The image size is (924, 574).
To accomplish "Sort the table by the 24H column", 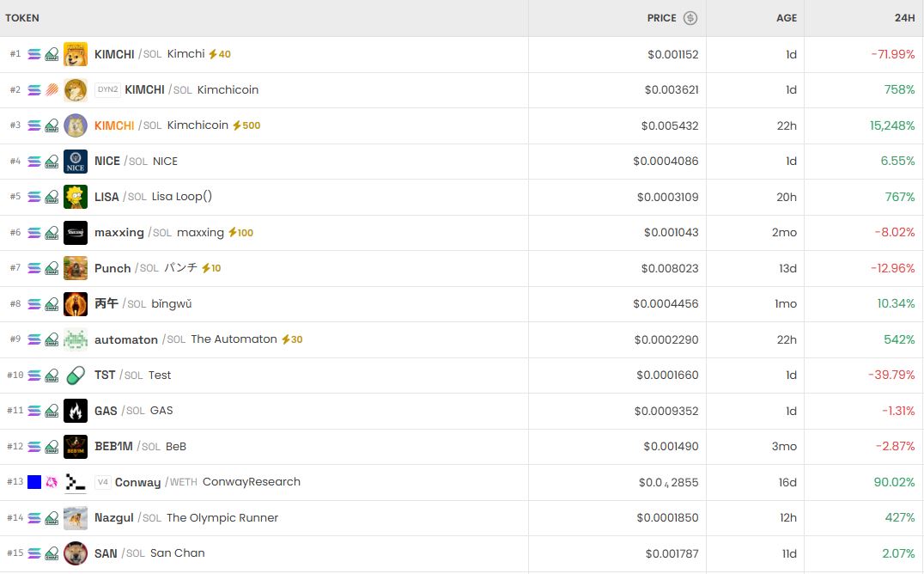I will tap(903, 18).
